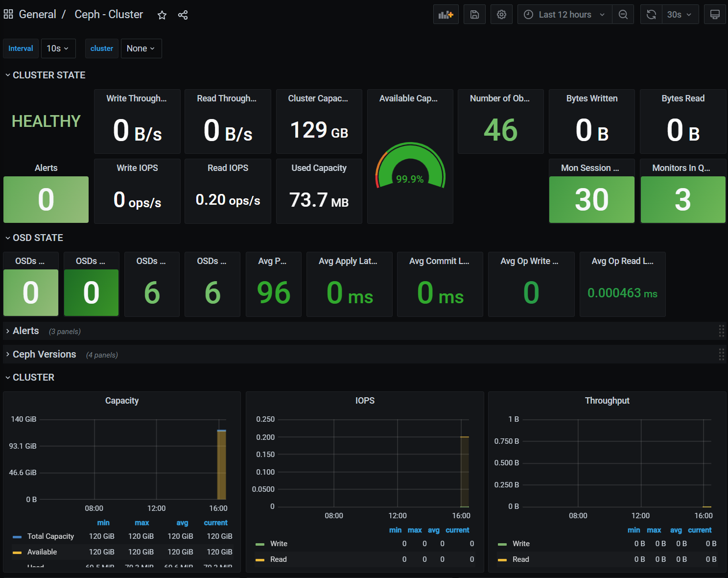
Task: Toggle Read series in Throughput legend
Action: point(520,559)
